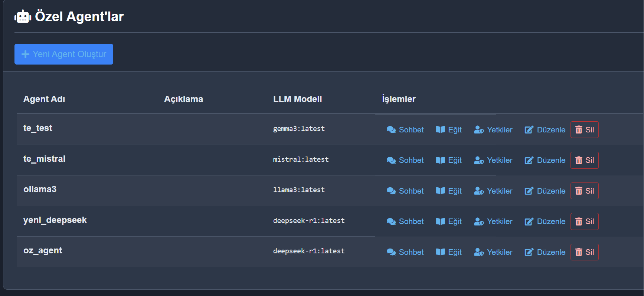Select the Agent Adı column header

coord(44,99)
